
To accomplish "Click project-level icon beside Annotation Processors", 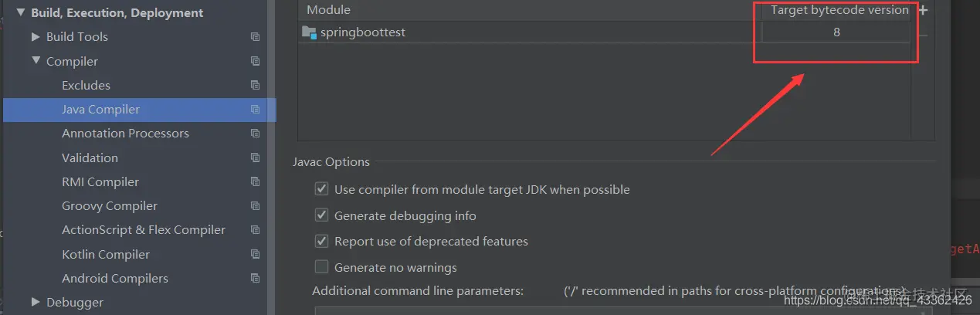I will coord(255,134).
